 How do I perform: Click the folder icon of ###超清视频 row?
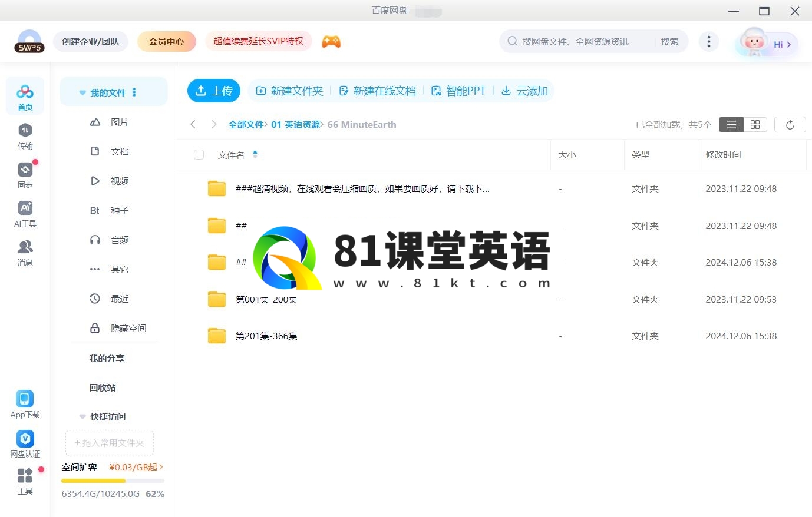(217, 188)
